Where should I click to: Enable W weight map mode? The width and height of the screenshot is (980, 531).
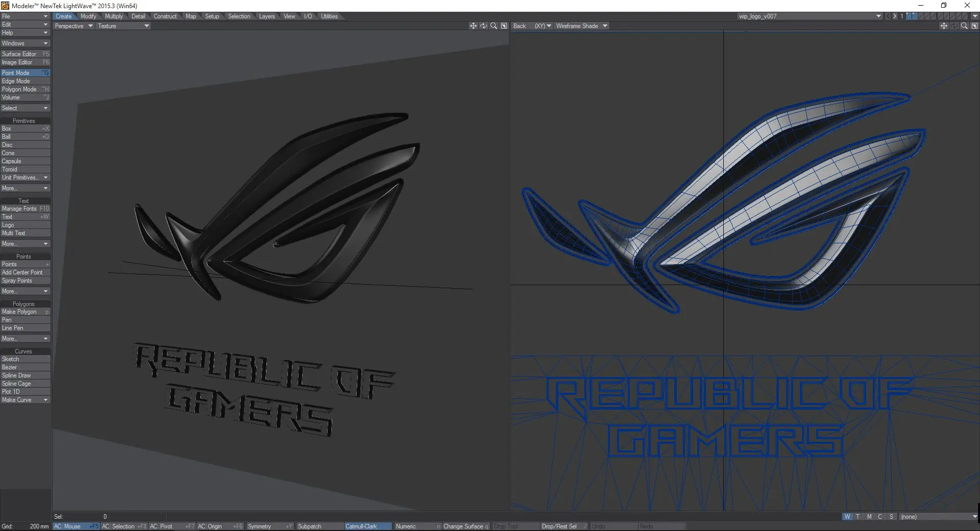[847, 517]
